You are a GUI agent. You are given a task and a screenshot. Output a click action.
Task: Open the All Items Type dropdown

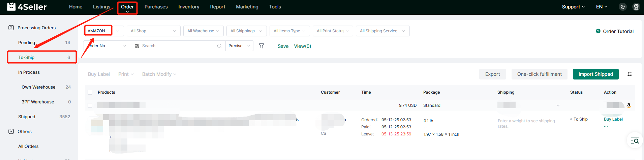coord(290,31)
